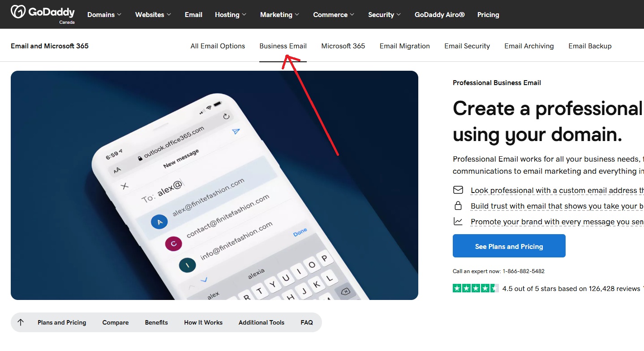
Task: Click the green Trustpilot star rating
Action: click(476, 288)
